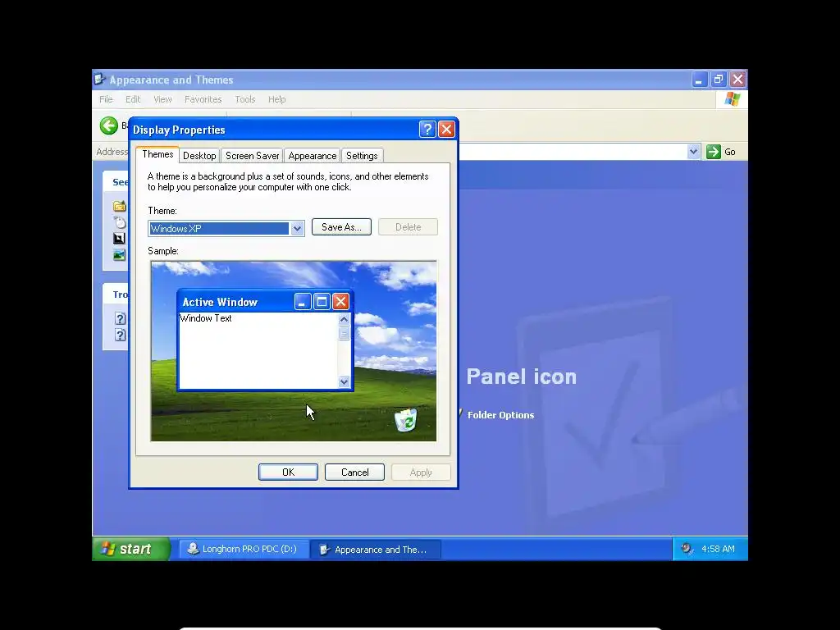Screen dimensions: 840x630
Task: Open the Folder Options link
Action: [500, 415]
